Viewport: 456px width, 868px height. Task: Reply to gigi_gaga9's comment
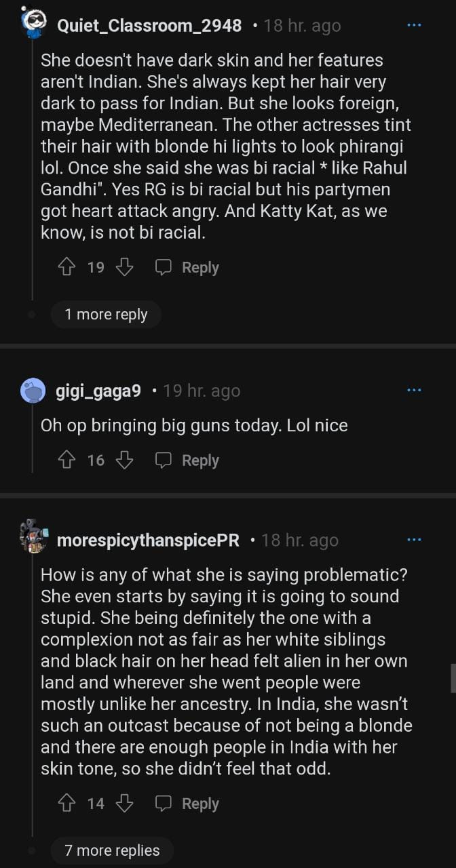(x=187, y=460)
